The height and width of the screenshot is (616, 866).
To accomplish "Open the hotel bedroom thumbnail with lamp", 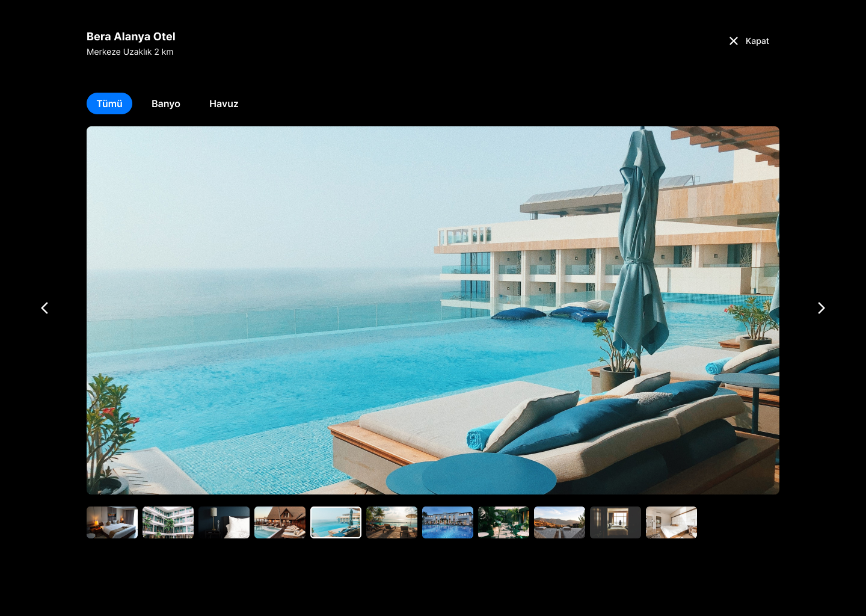I will click(x=112, y=522).
